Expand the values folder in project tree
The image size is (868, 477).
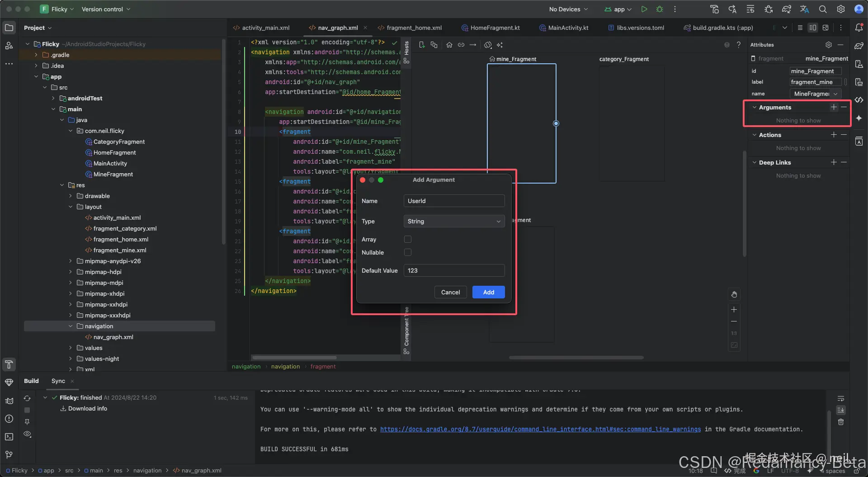point(71,348)
